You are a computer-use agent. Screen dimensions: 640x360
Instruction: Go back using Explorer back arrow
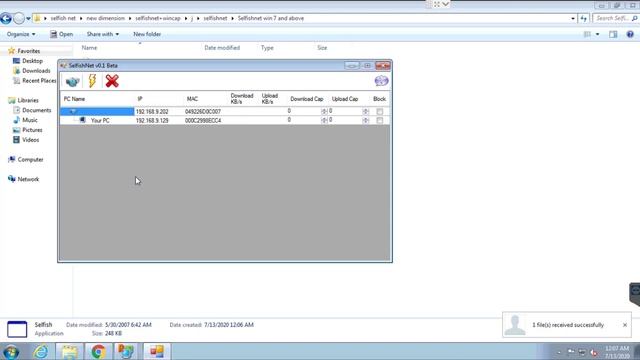click(6, 18)
